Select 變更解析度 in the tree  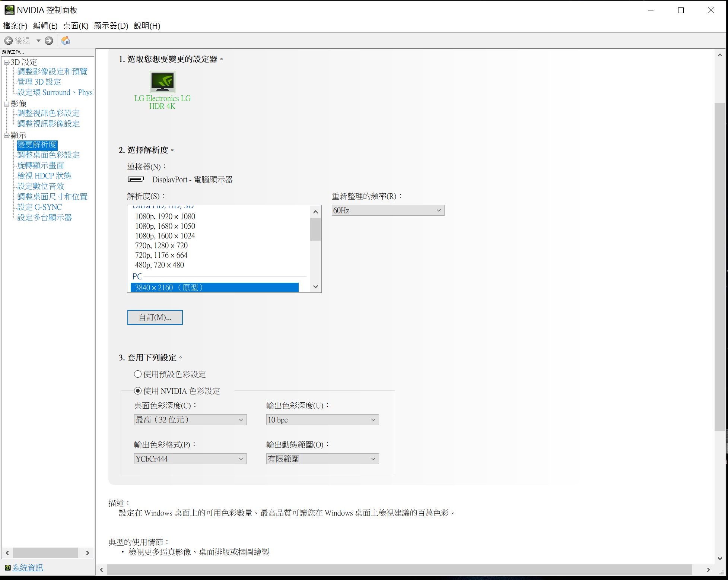click(x=37, y=145)
